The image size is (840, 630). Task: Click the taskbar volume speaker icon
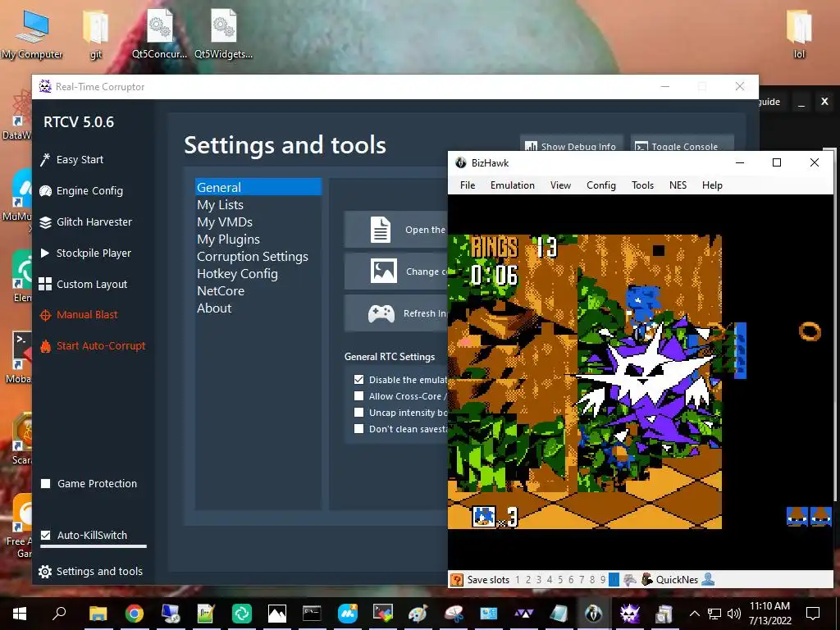click(734, 614)
